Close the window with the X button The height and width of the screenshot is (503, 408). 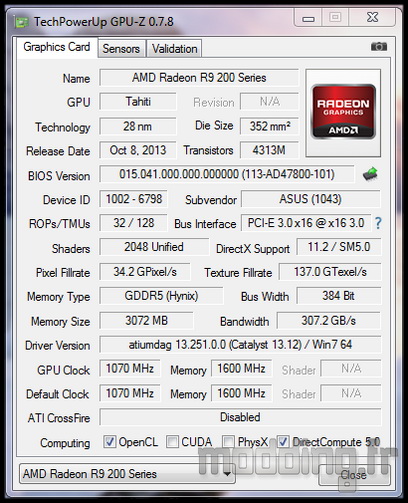(x=372, y=17)
